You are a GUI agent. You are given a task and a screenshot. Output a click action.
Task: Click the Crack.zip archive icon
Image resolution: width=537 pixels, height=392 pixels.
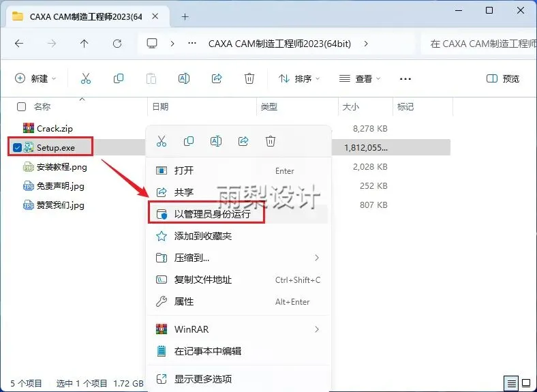(29, 128)
